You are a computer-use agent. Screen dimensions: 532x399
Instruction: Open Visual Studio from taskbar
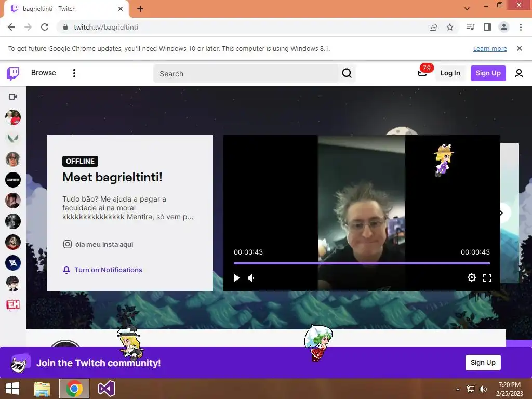click(106, 389)
